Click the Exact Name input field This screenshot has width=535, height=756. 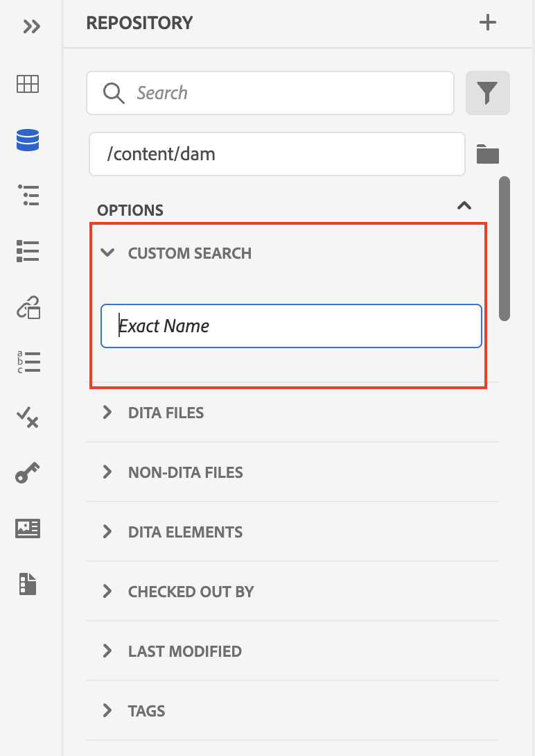[291, 326]
